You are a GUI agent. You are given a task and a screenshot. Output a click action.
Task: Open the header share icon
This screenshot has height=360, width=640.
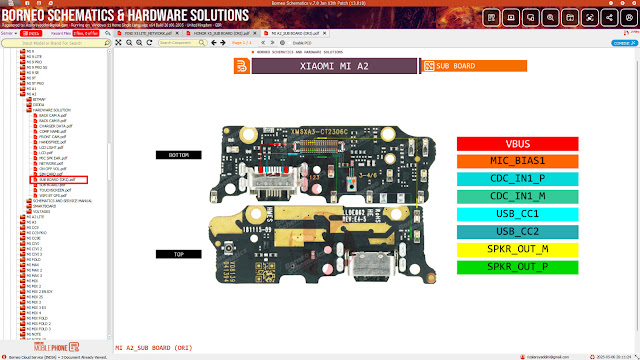[x=609, y=18]
